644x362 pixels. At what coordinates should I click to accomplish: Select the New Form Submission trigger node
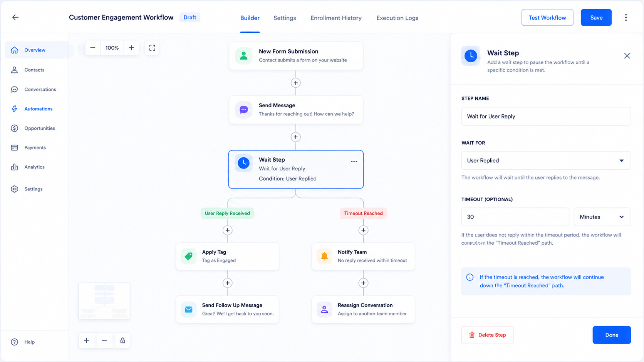tap(296, 56)
